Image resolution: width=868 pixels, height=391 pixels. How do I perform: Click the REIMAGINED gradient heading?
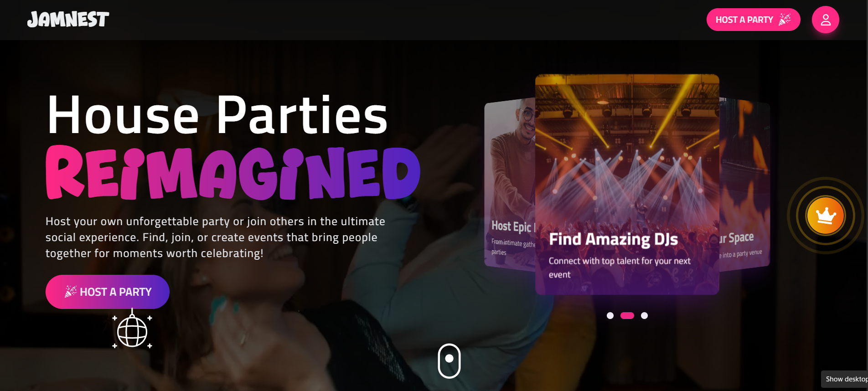(232, 173)
